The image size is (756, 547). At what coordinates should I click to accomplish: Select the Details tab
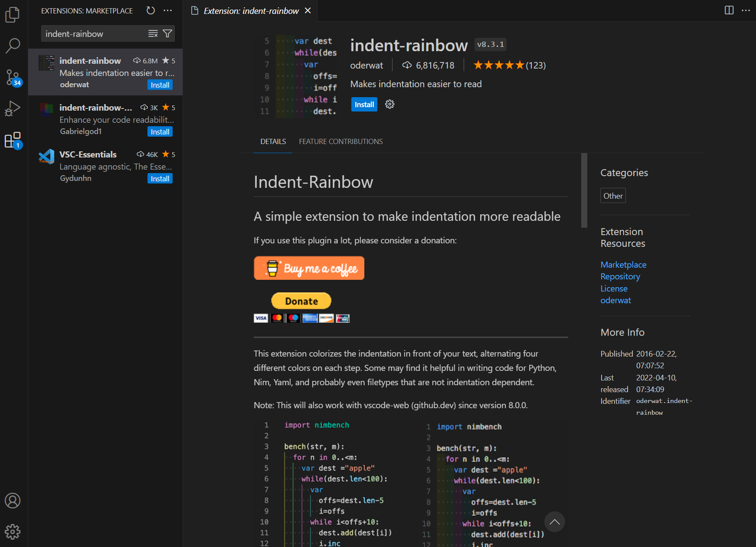(x=273, y=141)
